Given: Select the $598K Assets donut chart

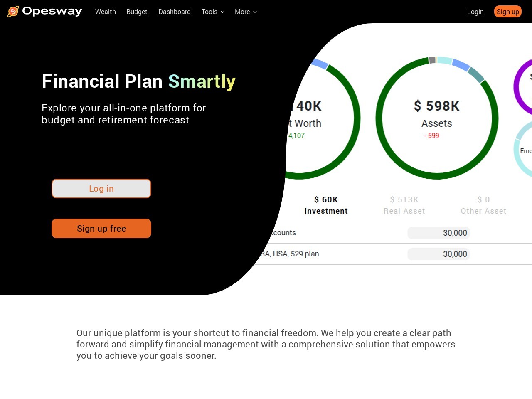Looking at the screenshot, I should (437, 118).
